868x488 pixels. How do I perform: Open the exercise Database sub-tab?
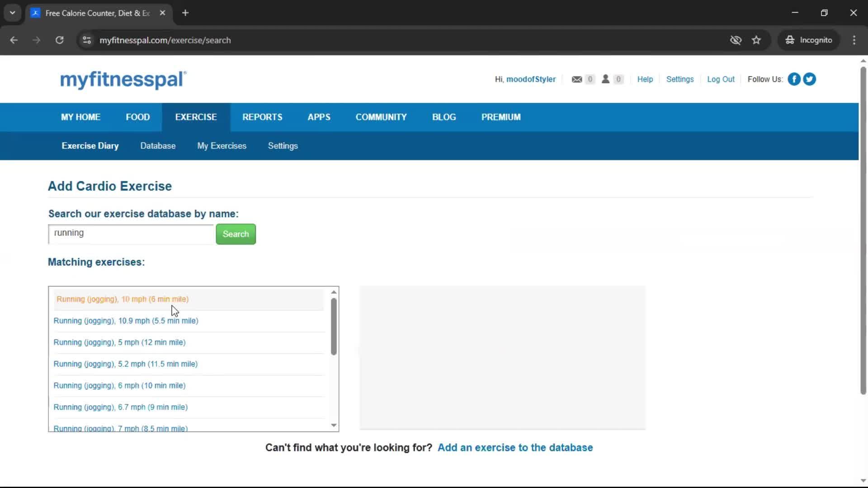[158, 146]
